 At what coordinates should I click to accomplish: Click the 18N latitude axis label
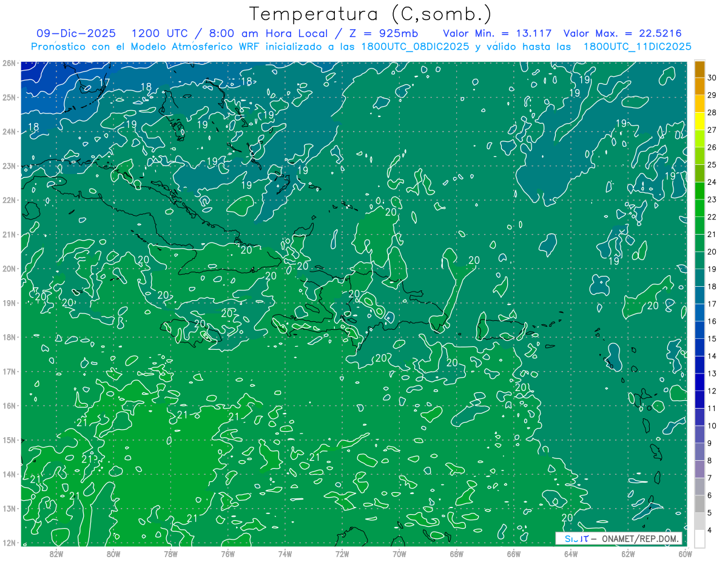[x=9, y=337]
